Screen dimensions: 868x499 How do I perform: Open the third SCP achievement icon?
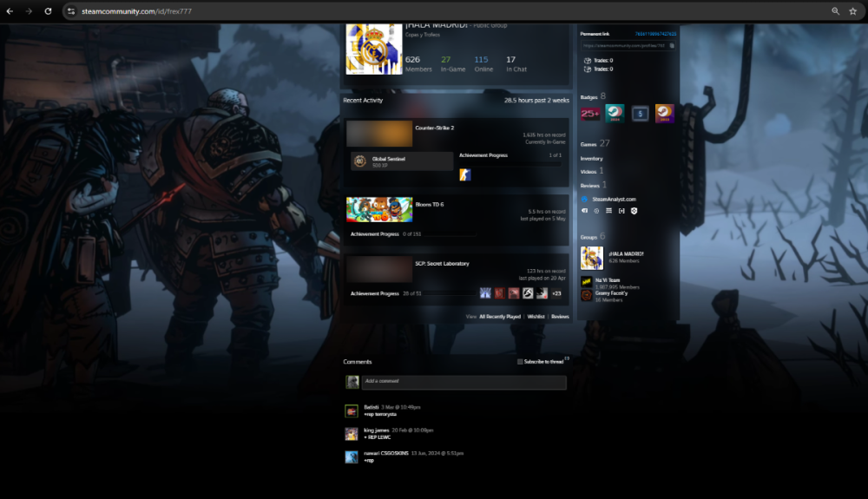(x=514, y=293)
